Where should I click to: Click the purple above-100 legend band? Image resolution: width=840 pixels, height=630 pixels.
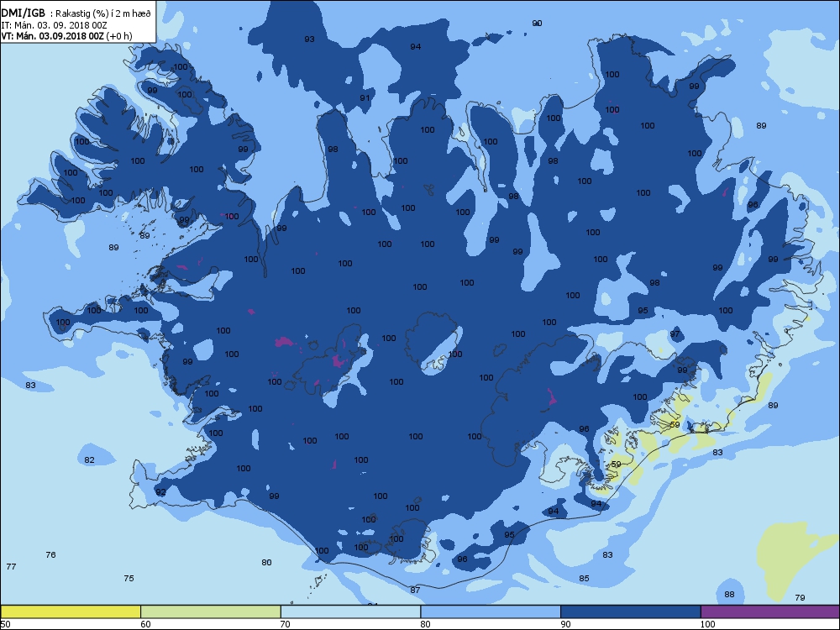769,612
